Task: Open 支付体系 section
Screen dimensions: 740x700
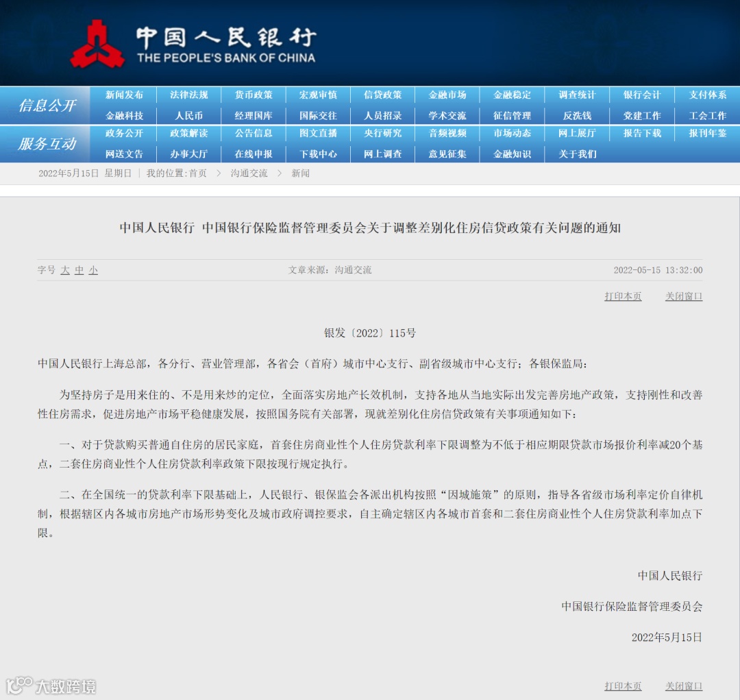Action: pos(707,95)
